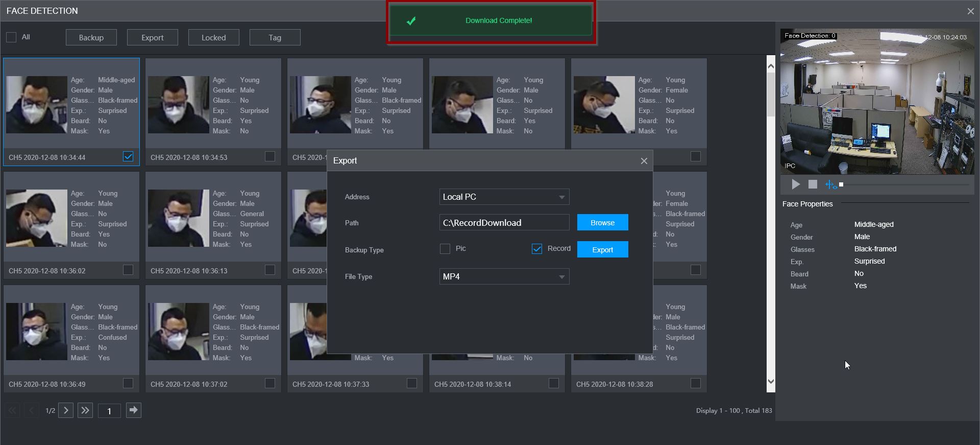The width and height of the screenshot is (980, 445).
Task: Click the "CH5 2020-12-08 10:37:33" label
Action: click(331, 384)
